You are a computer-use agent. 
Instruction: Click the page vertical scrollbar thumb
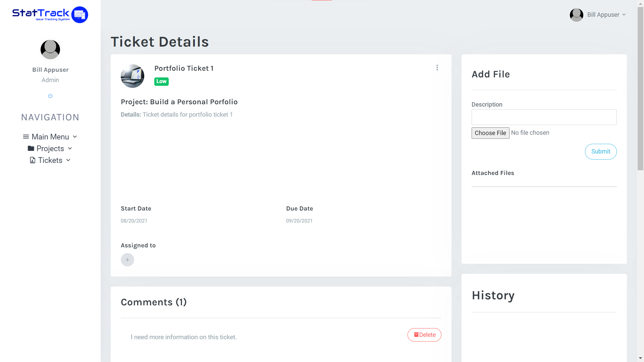click(x=641, y=89)
